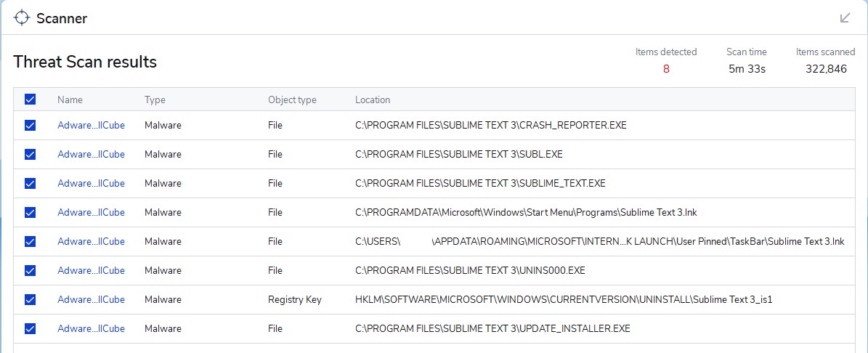Select the path ending SUBLIME_TEXT.EXE

coord(481,184)
